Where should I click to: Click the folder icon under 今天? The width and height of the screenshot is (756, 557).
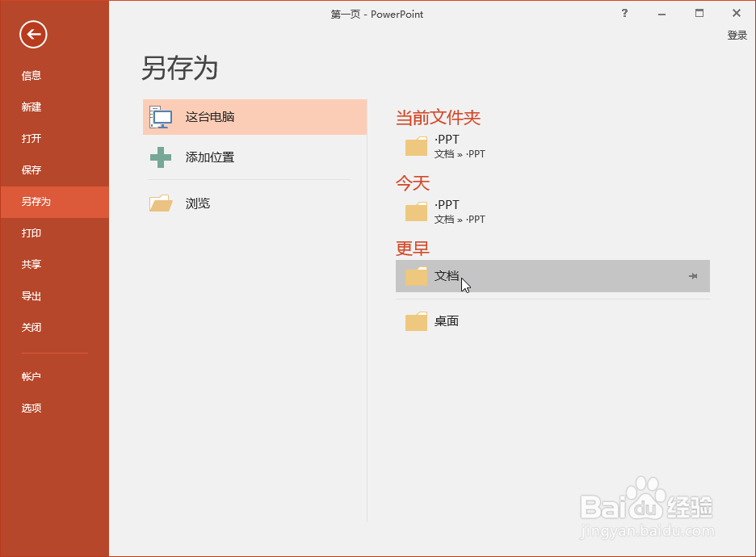[x=416, y=211]
